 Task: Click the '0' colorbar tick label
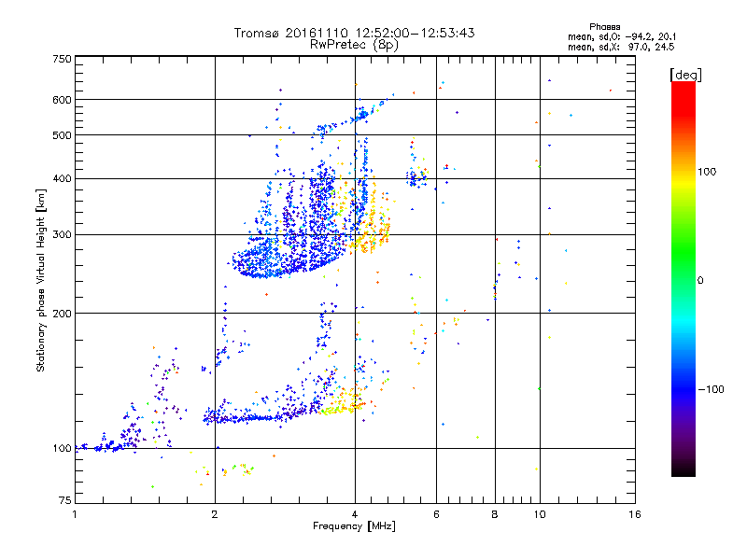[699, 281]
